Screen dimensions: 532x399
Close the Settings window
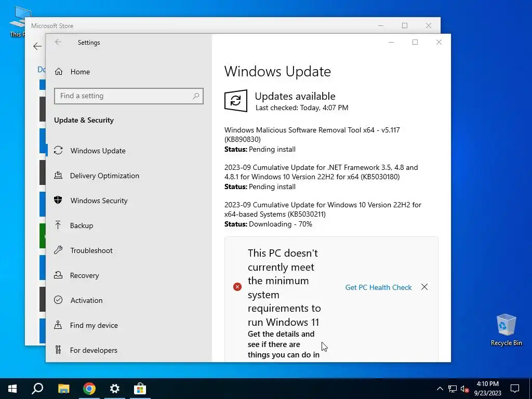click(438, 42)
